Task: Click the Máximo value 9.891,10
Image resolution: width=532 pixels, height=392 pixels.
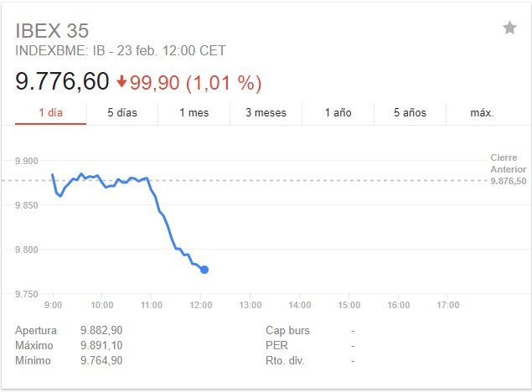Action: 101,345
